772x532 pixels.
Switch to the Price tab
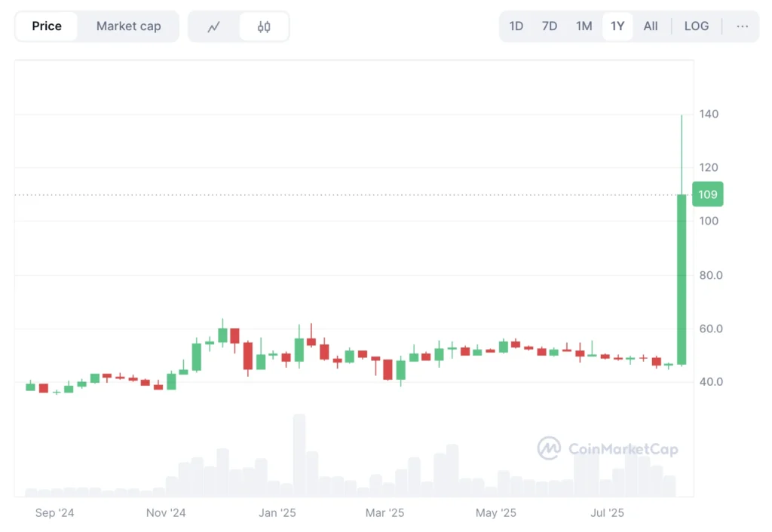(x=47, y=26)
